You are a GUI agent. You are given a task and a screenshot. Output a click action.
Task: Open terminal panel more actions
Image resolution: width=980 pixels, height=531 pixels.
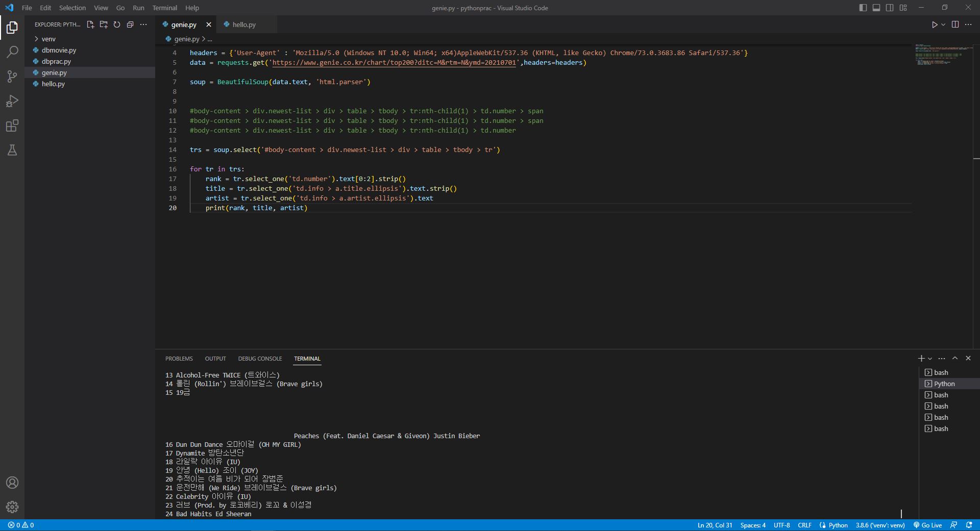(942, 359)
